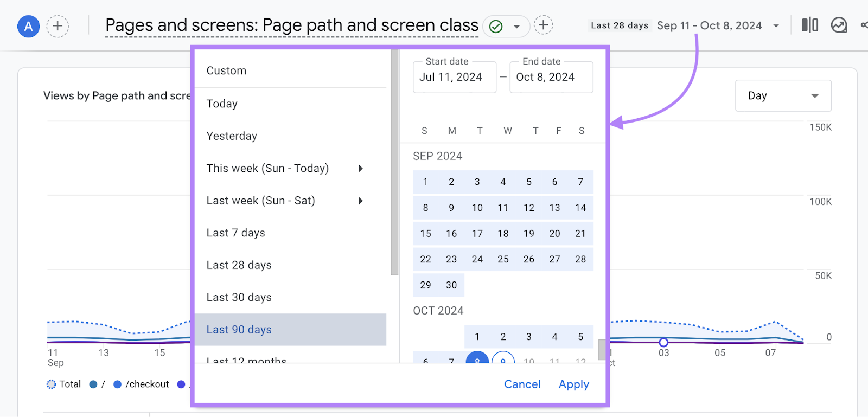868x417 pixels.
Task: Add a comparison with the left plus icon
Action: [x=58, y=26]
